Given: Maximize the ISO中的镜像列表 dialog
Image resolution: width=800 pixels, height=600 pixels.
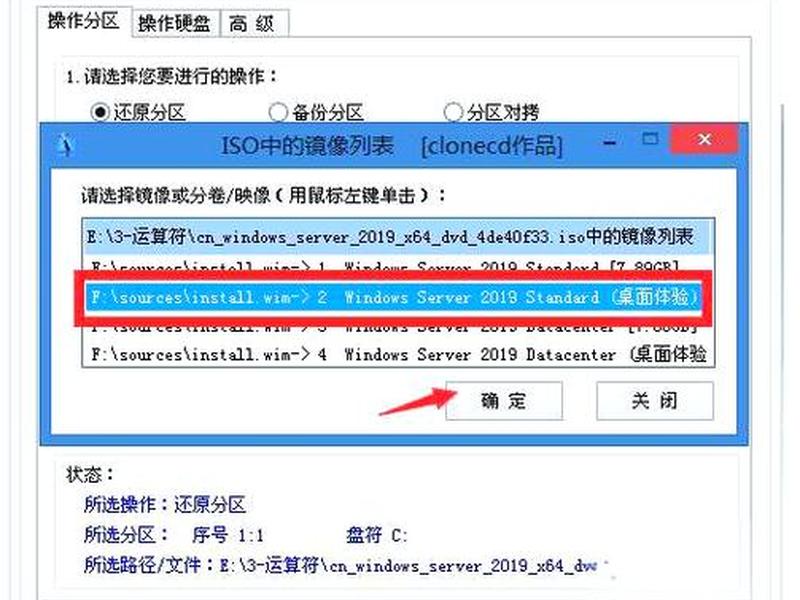Looking at the screenshot, I should pyautogui.click(x=649, y=139).
